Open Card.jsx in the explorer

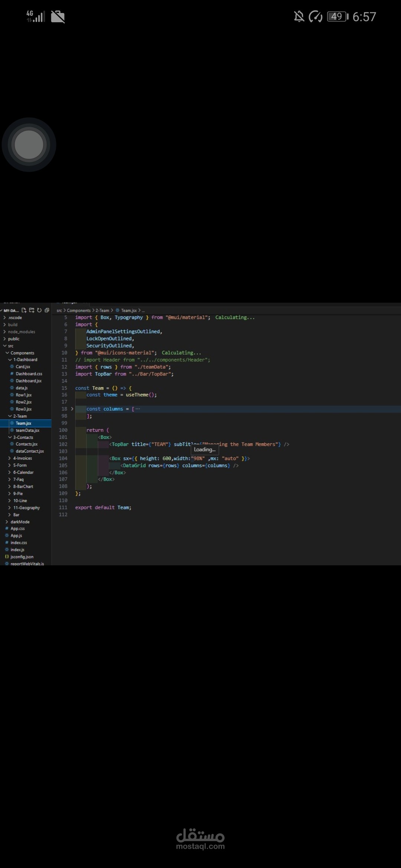click(23, 366)
